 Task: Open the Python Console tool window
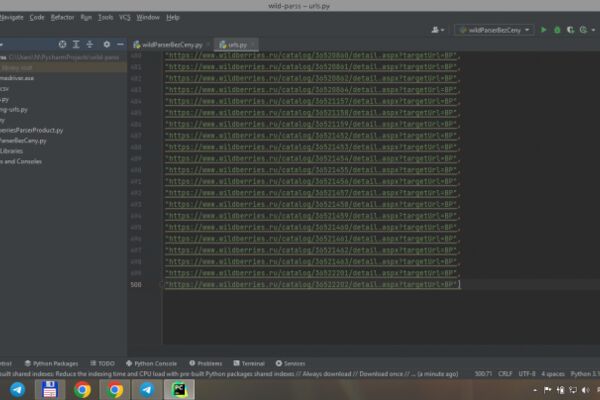[x=152, y=363]
